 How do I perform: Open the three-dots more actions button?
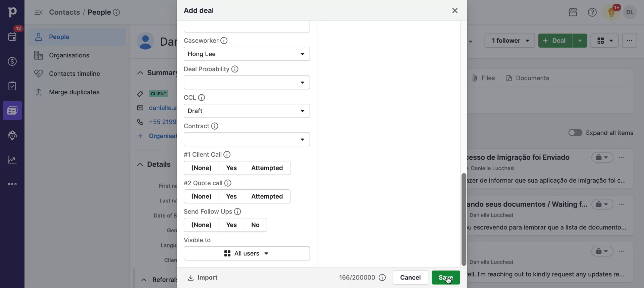point(629,41)
